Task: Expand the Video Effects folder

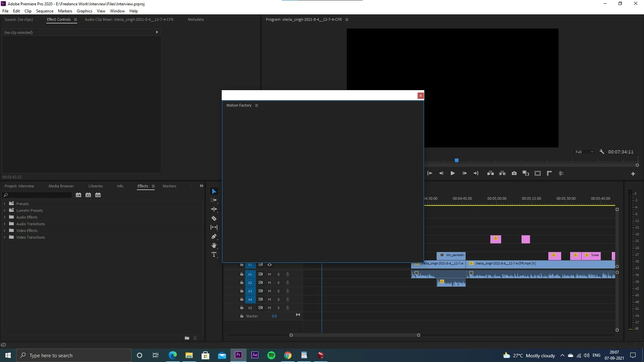Action: click(x=5, y=231)
